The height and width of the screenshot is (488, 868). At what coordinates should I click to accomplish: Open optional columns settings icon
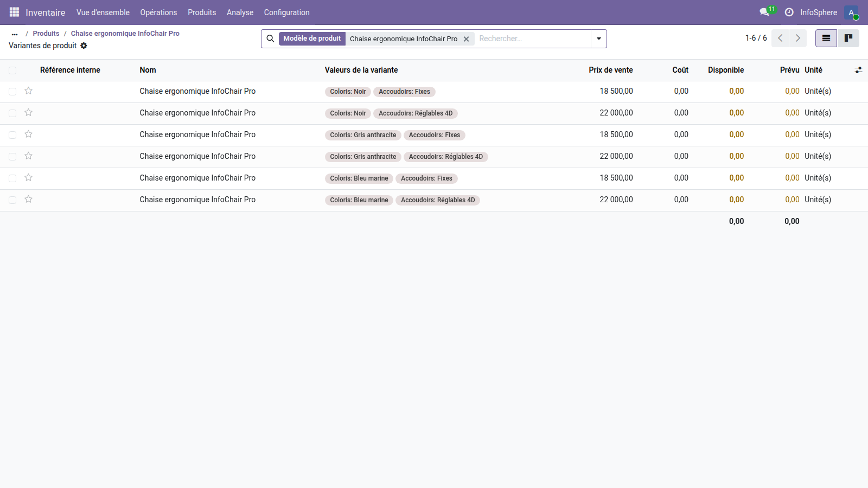tap(858, 70)
